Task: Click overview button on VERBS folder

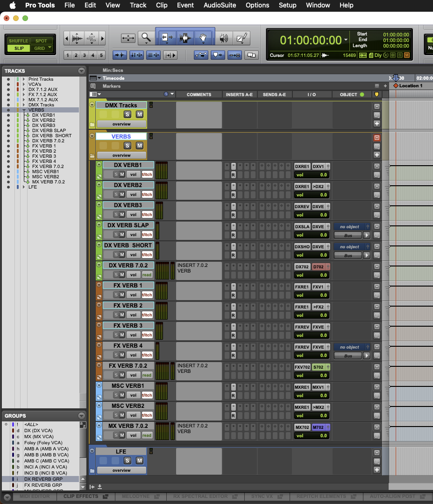Action: (x=121, y=155)
